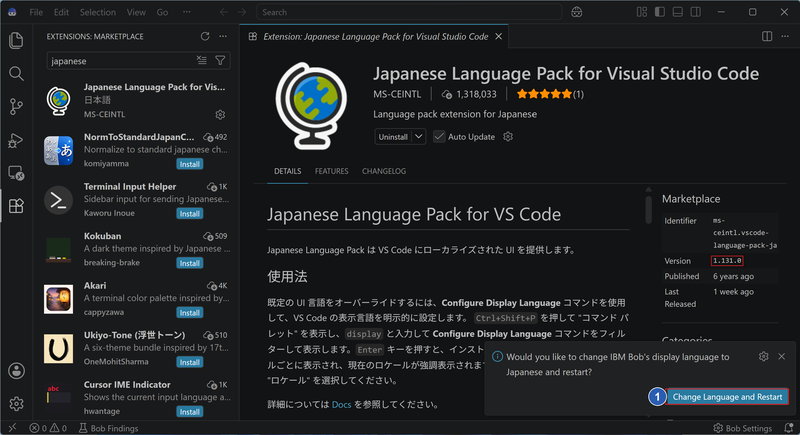
Task: Open Bob Findings in status bar
Action: pyautogui.click(x=108, y=428)
